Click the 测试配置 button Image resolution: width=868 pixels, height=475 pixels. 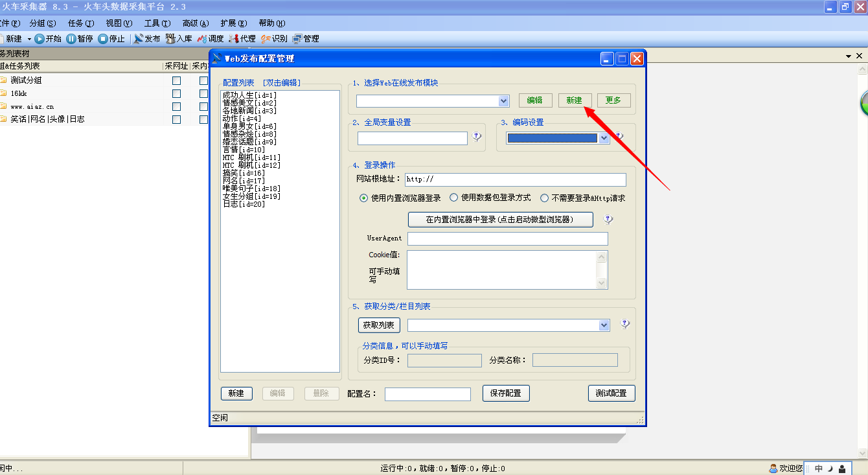tap(611, 393)
